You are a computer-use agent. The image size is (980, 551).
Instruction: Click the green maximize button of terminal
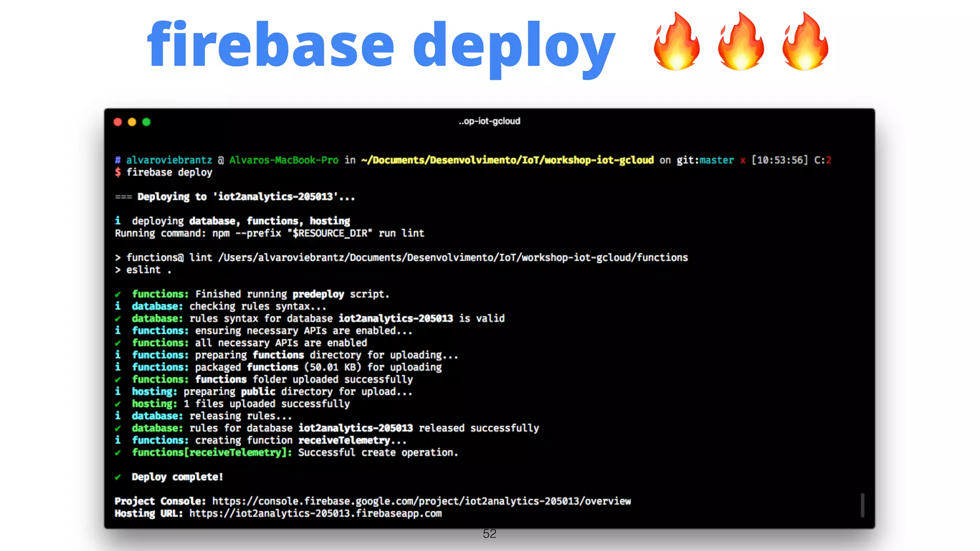pyautogui.click(x=146, y=122)
